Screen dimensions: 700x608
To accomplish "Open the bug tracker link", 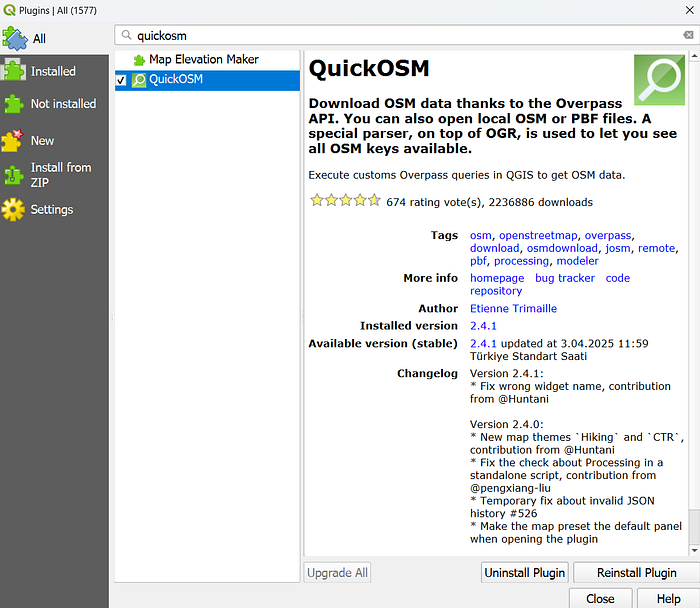I will pos(565,278).
